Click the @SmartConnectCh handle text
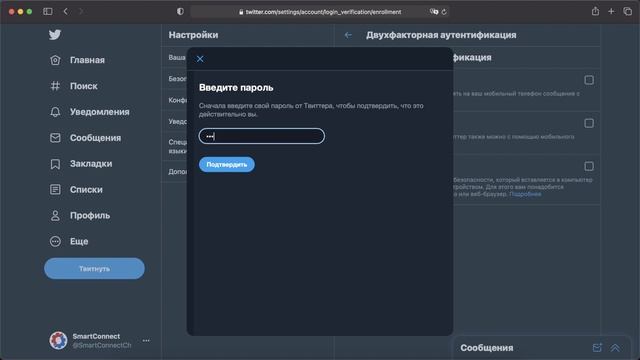Image resolution: width=640 pixels, height=360 pixels. 102,345
